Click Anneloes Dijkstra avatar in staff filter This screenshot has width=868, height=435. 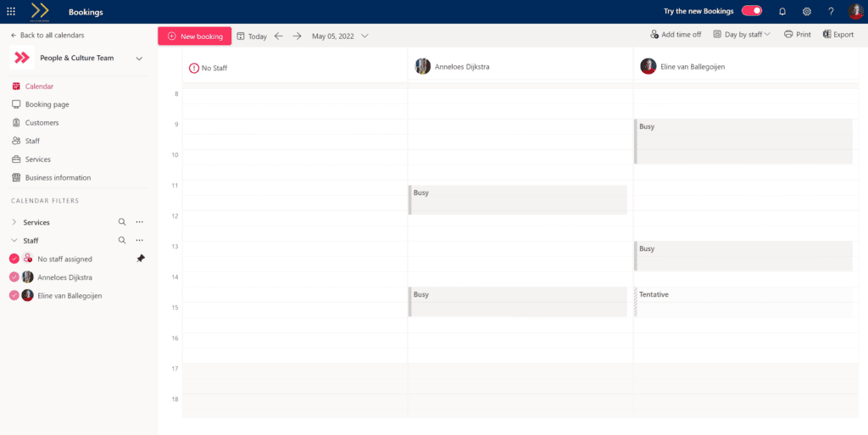point(28,277)
